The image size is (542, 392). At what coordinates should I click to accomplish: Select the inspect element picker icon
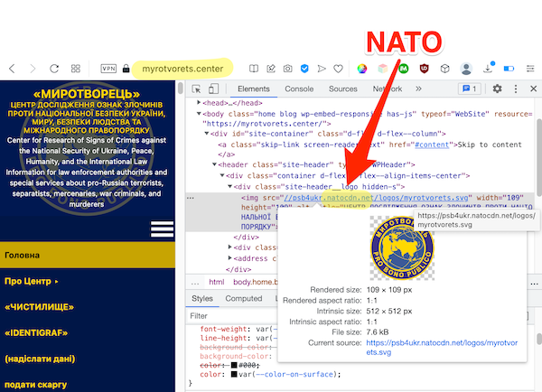click(196, 89)
